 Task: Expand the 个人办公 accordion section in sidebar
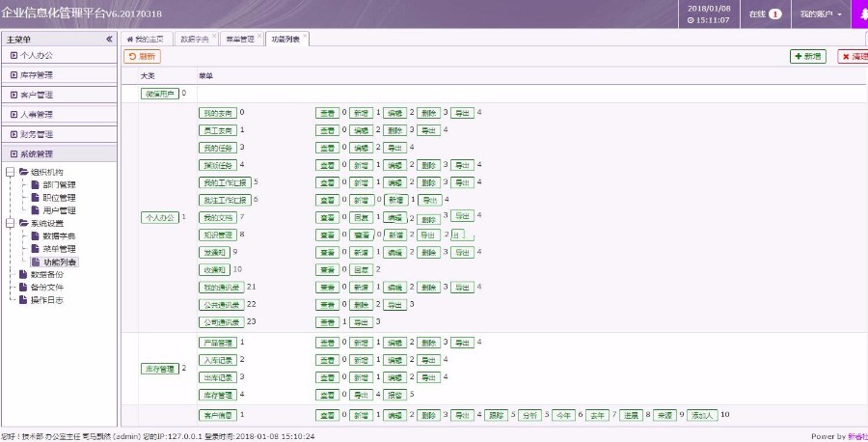point(37,55)
